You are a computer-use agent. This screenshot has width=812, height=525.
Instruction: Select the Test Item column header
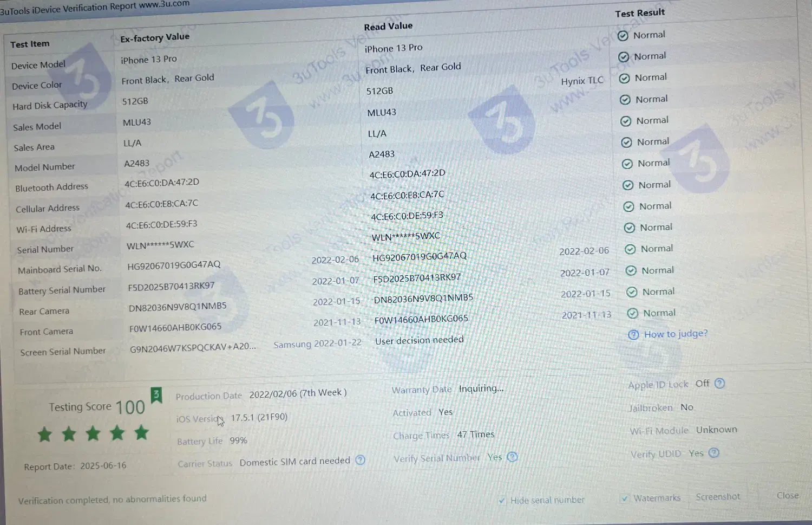coord(30,44)
